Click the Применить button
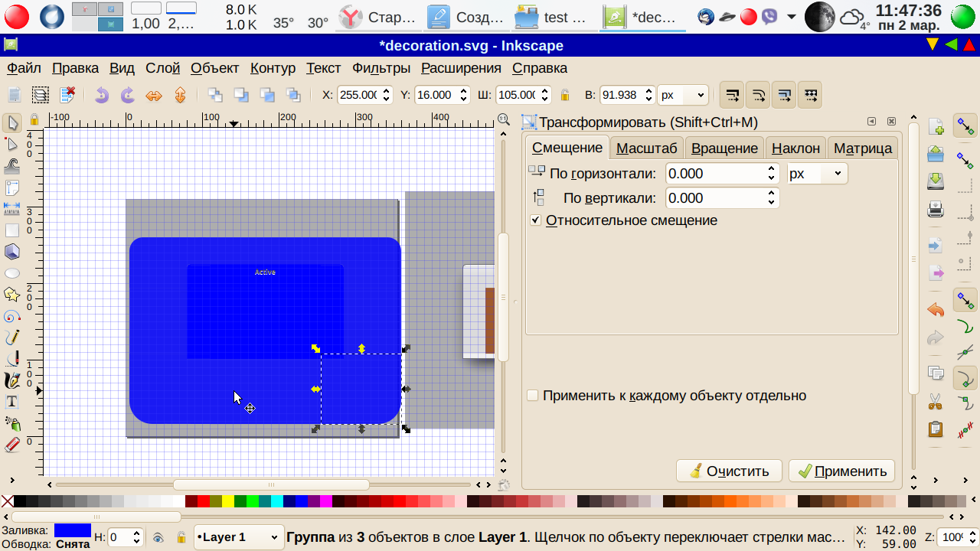This screenshot has height=551, width=980. (842, 471)
